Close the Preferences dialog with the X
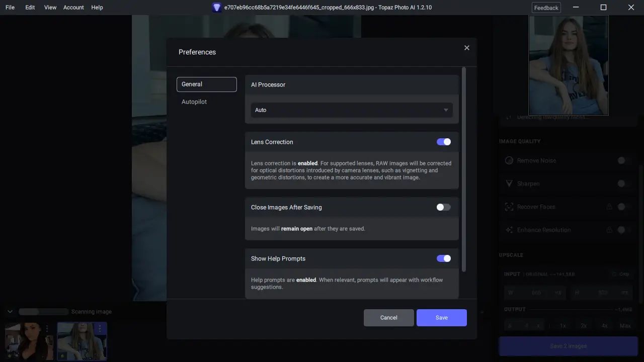The width and height of the screenshot is (644, 362). click(467, 48)
